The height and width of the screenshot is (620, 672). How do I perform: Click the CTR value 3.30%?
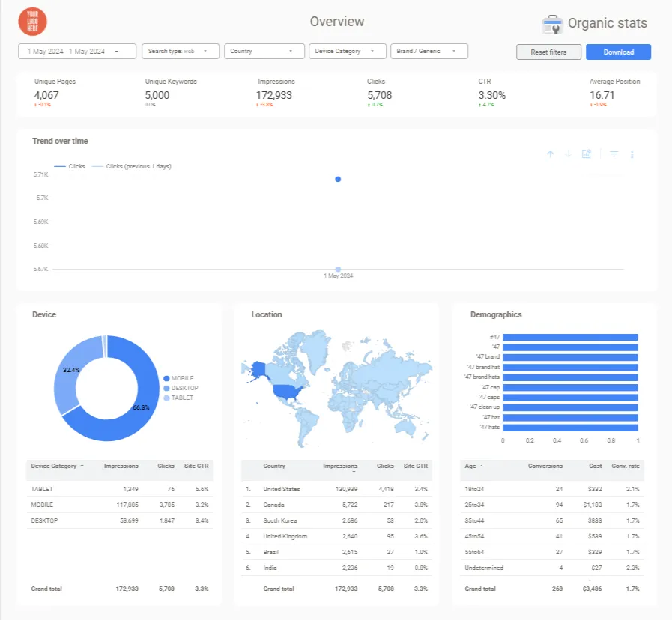click(492, 95)
